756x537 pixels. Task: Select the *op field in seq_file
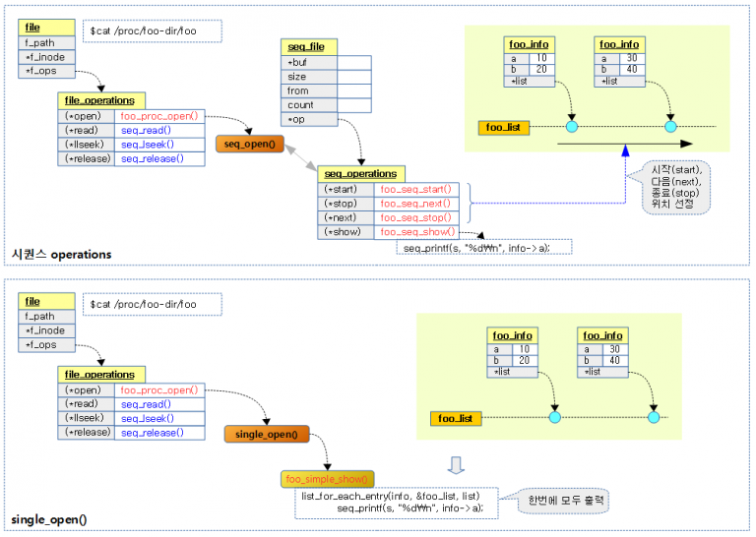pos(309,119)
